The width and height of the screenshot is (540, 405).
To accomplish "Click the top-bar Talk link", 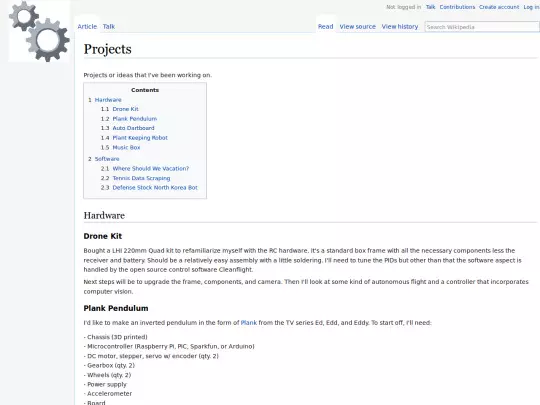I will pyautogui.click(x=430, y=7).
